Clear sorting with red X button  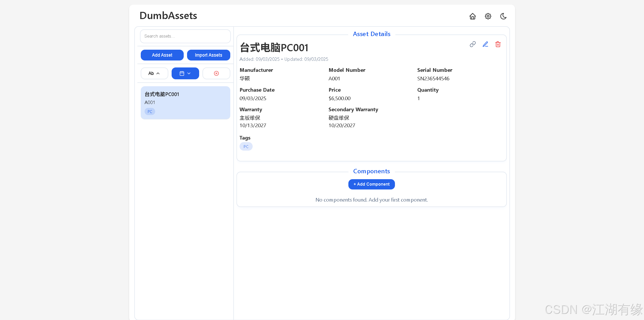pyautogui.click(x=216, y=73)
